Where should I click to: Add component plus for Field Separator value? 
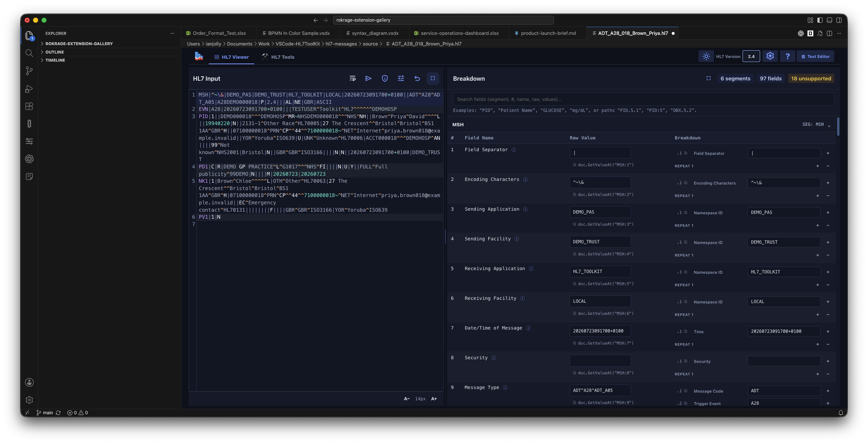828,153
